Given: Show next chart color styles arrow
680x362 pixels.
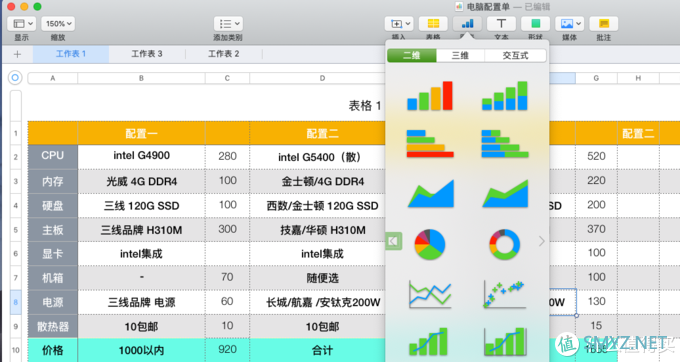Looking at the screenshot, I should (541, 241).
